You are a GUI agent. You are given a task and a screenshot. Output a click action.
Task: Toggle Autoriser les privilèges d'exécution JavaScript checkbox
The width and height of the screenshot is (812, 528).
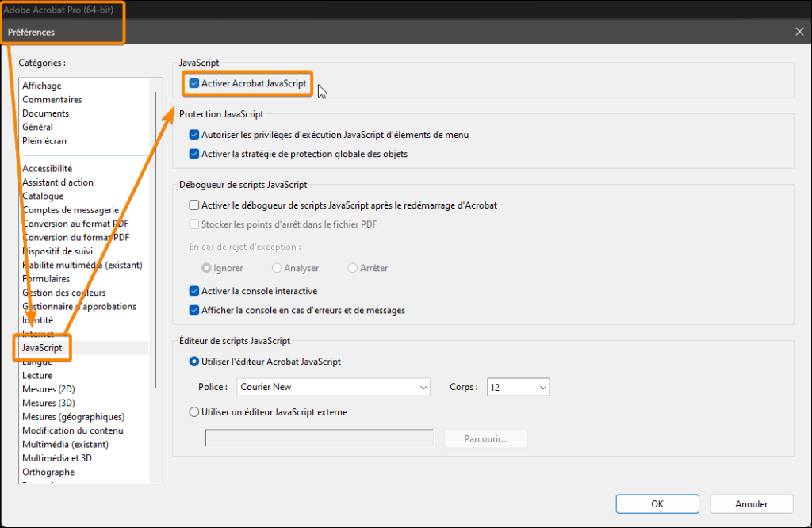(x=194, y=135)
